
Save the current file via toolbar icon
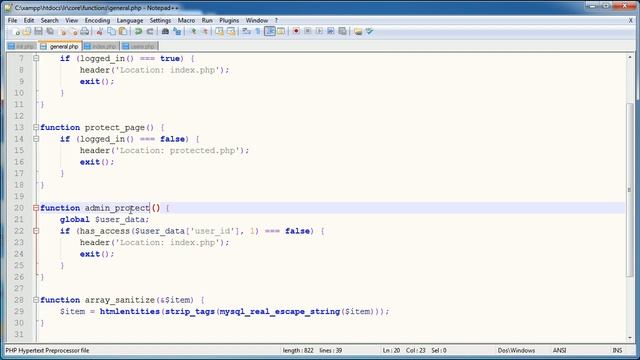tap(38, 31)
